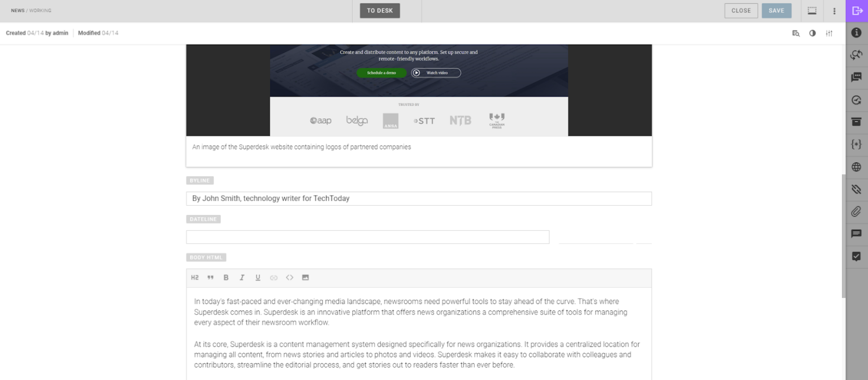Open the translations globe panel
868x380 pixels.
[x=856, y=166]
